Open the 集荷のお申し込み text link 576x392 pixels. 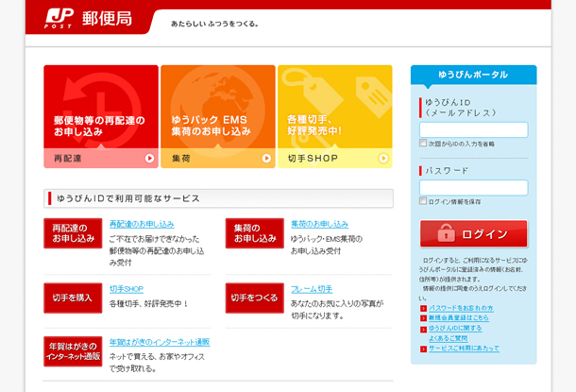(319, 224)
